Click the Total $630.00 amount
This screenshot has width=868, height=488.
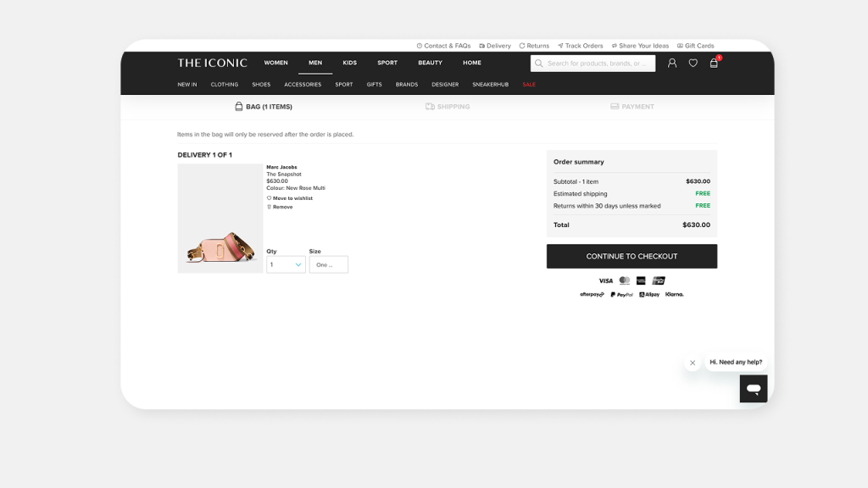pos(696,225)
